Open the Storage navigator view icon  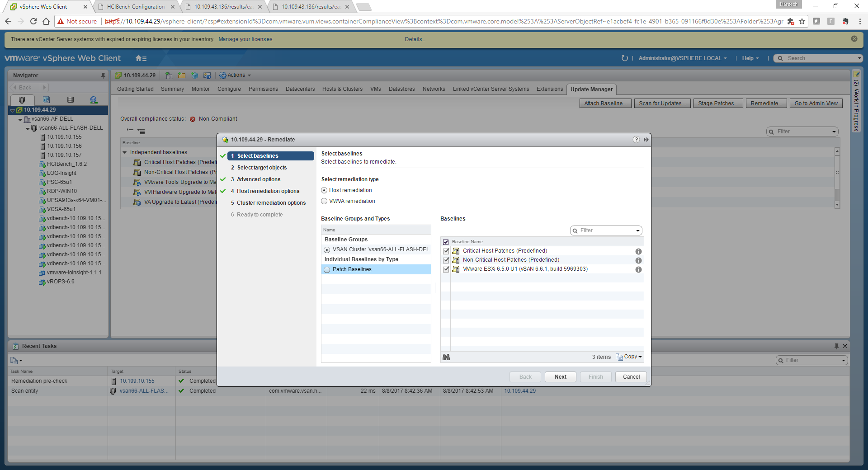[x=70, y=100]
